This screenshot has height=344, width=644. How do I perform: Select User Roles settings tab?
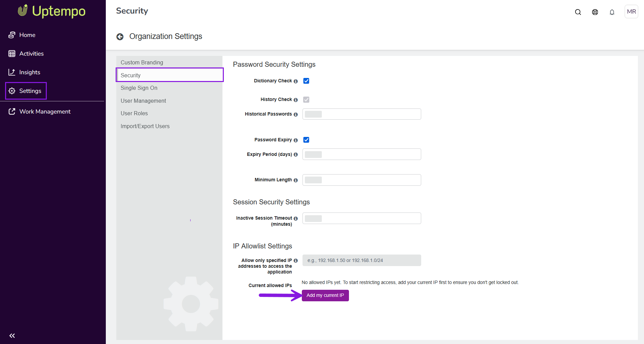169,113
